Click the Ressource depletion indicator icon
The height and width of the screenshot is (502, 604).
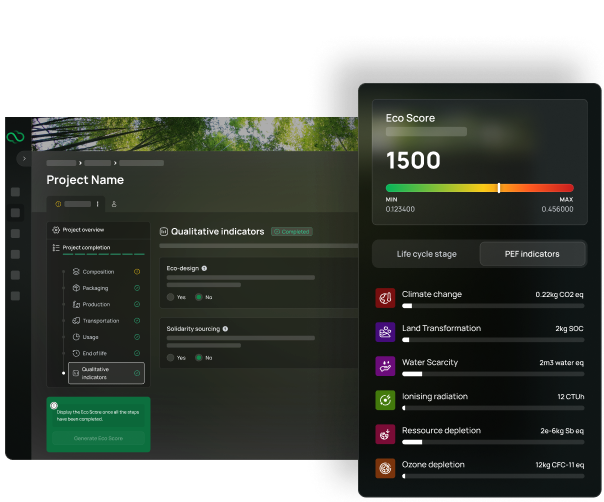pyautogui.click(x=385, y=434)
